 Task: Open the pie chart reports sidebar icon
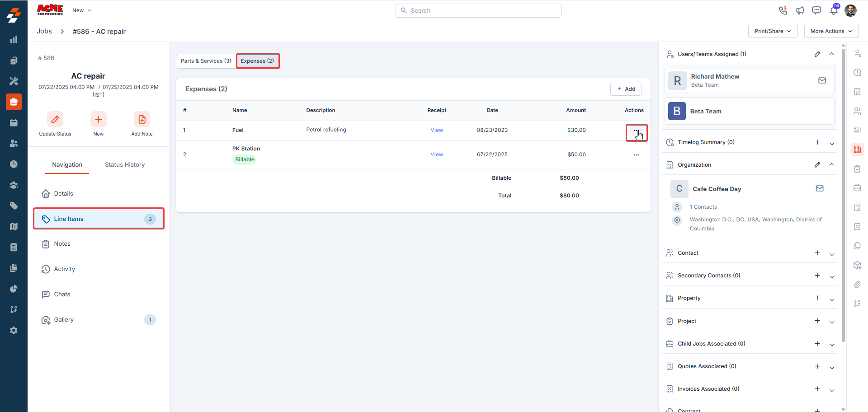click(14, 289)
